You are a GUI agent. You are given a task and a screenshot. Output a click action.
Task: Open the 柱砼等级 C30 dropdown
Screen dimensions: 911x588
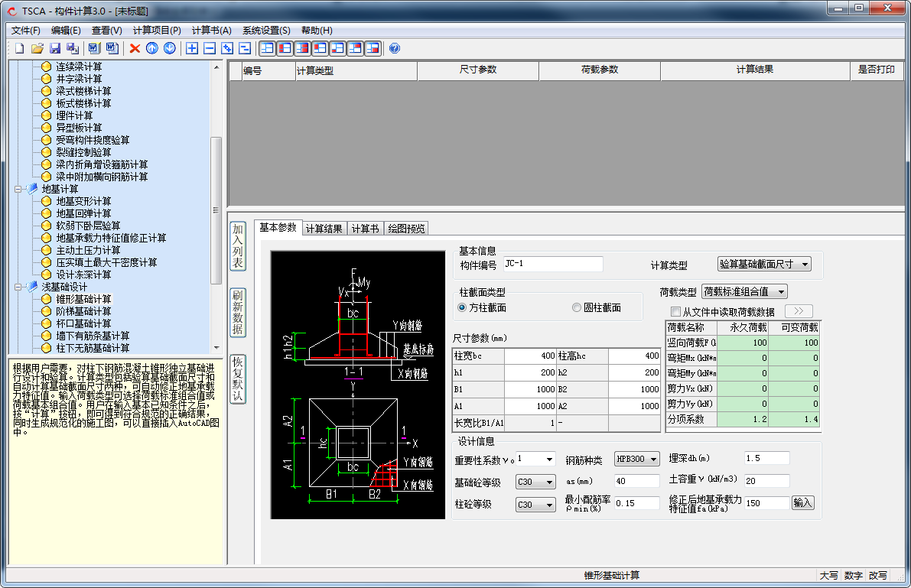click(550, 505)
